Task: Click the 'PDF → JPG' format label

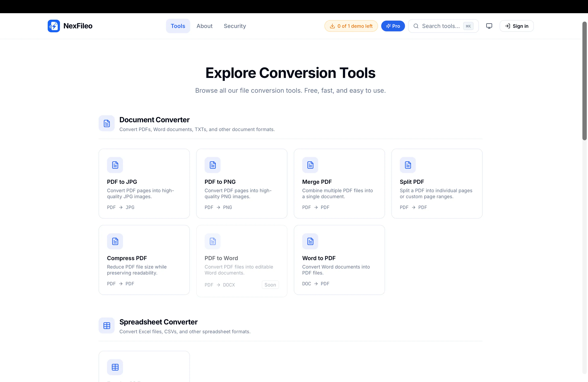Action: pos(121,207)
